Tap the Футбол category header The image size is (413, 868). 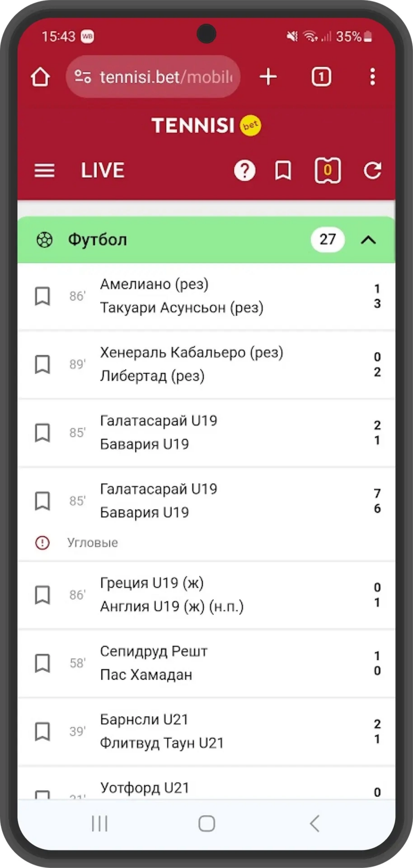tap(98, 240)
